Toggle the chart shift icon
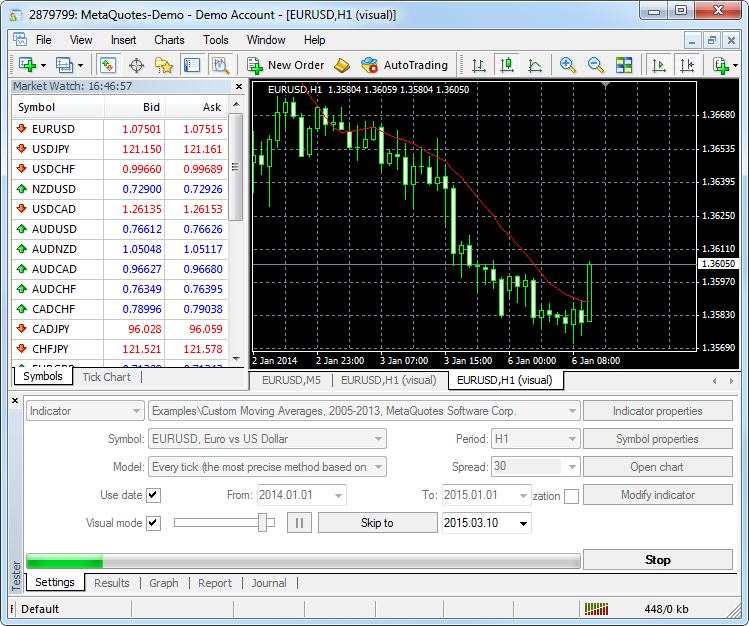 (x=687, y=65)
